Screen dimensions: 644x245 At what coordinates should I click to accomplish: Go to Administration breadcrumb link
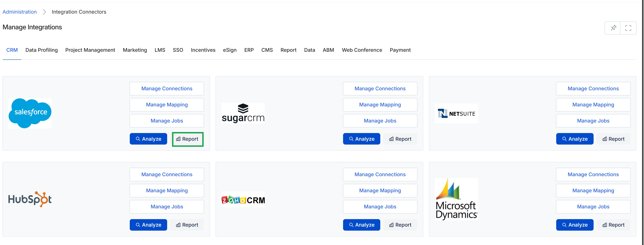click(x=20, y=12)
